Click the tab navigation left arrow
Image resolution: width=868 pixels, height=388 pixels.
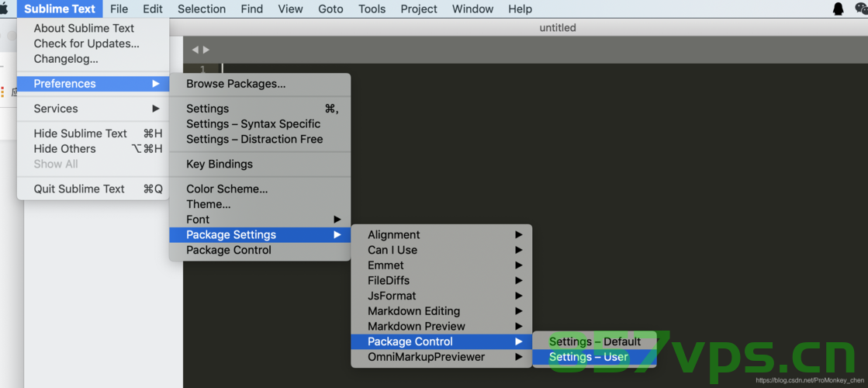(195, 50)
